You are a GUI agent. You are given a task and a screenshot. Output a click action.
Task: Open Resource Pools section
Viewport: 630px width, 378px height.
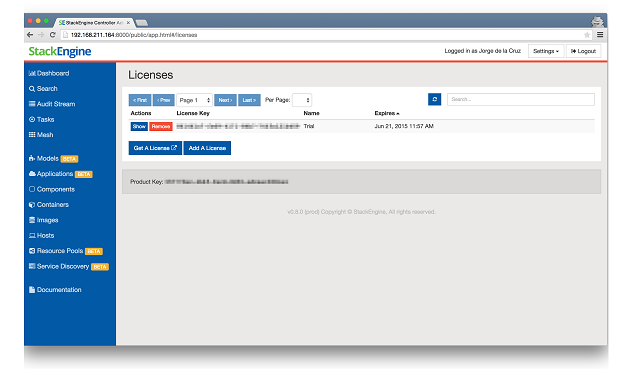66,251
